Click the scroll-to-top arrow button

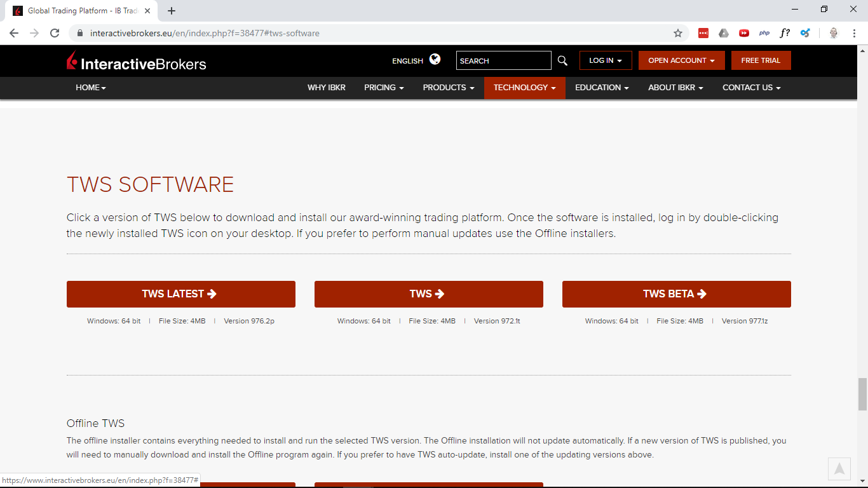[839, 469]
